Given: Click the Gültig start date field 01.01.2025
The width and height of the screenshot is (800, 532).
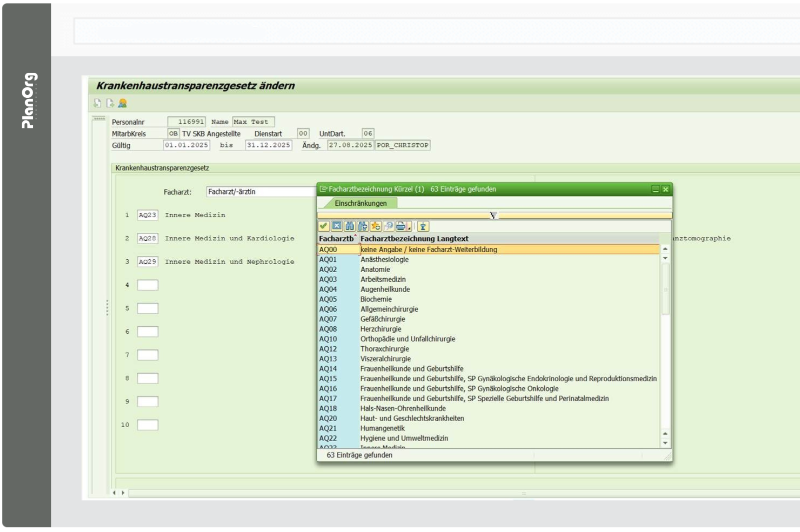Looking at the screenshot, I should (x=186, y=145).
